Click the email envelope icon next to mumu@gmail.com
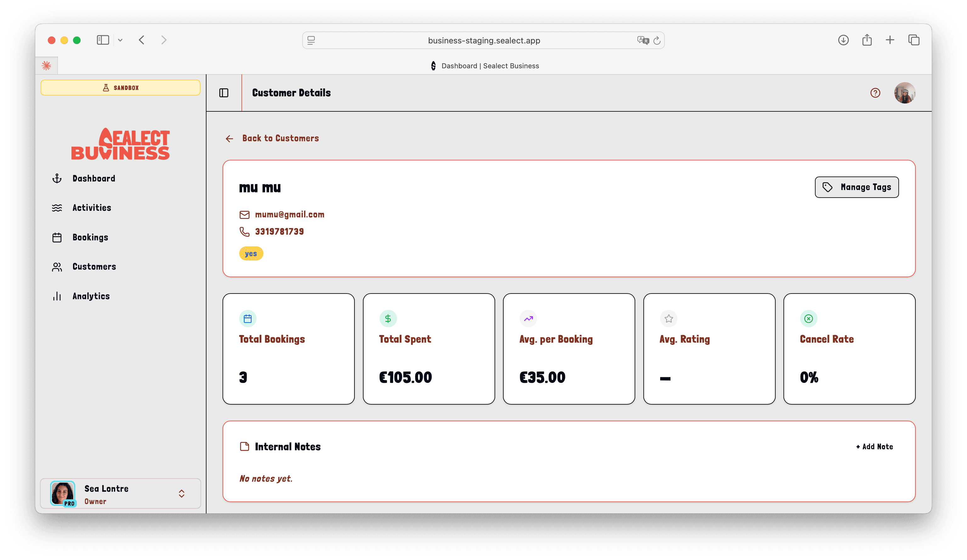The image size is (967, 560). (245, 215)
